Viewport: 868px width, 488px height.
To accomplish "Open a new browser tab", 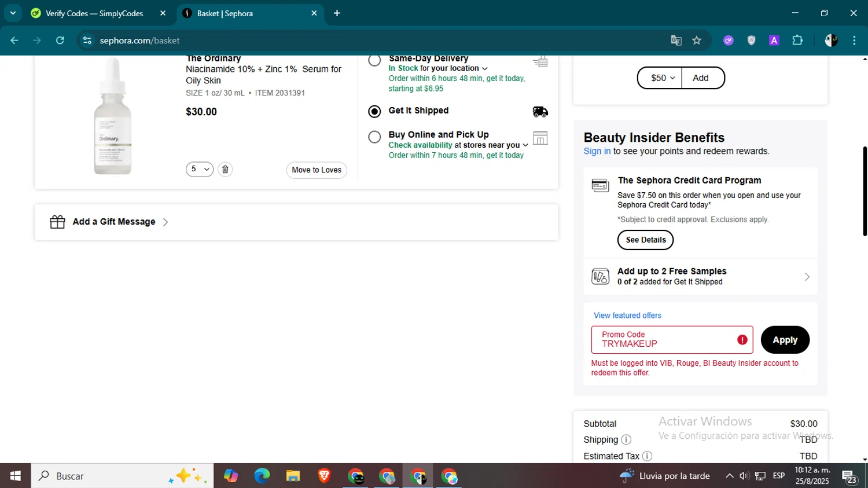I will point(337,13).
